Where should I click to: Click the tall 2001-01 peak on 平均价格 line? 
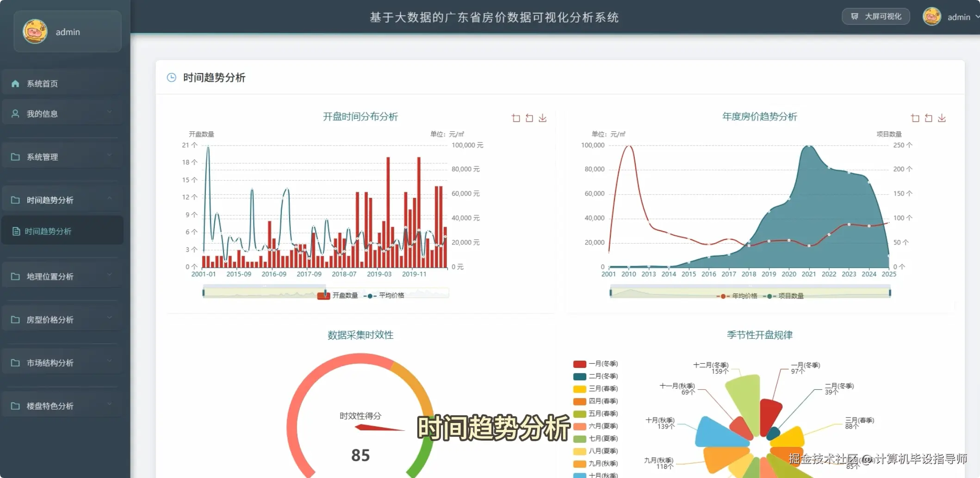[x=208, y=147]
